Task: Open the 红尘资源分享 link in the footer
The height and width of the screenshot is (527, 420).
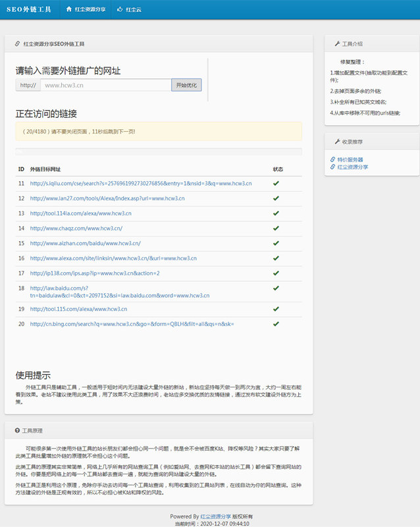Action: (216, 516)
